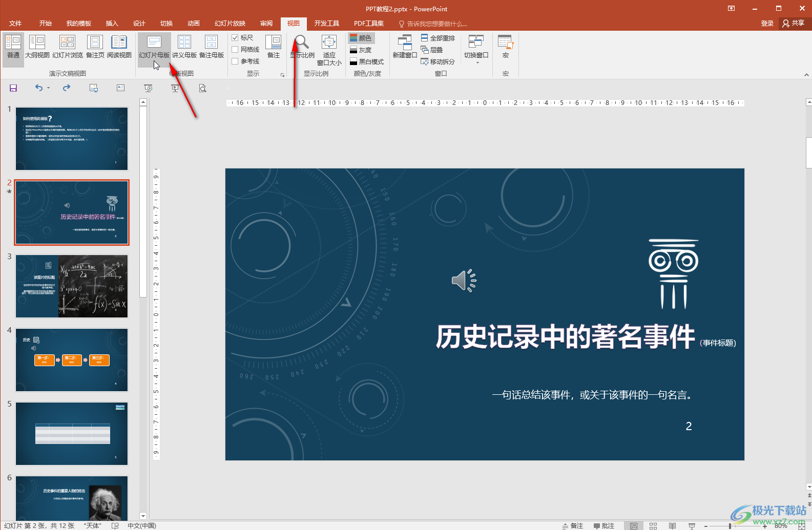812x530 pixels.
Task: Select Color (颜色) mode
Action: [361, 38]
